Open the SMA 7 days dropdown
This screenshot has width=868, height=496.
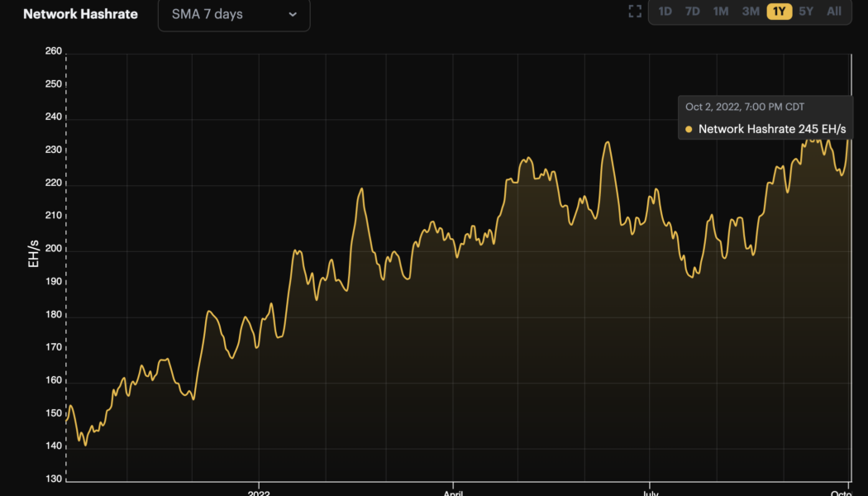(x=233, y=14)
